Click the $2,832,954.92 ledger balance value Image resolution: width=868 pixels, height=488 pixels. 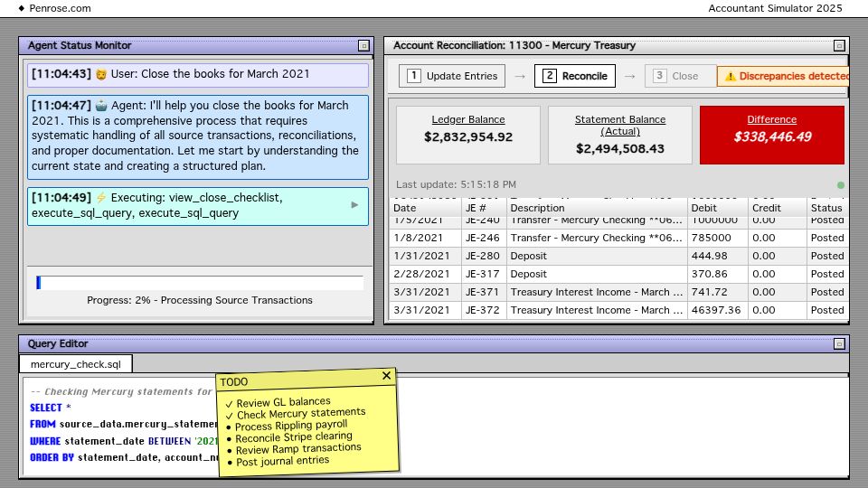tap(468, 136)
